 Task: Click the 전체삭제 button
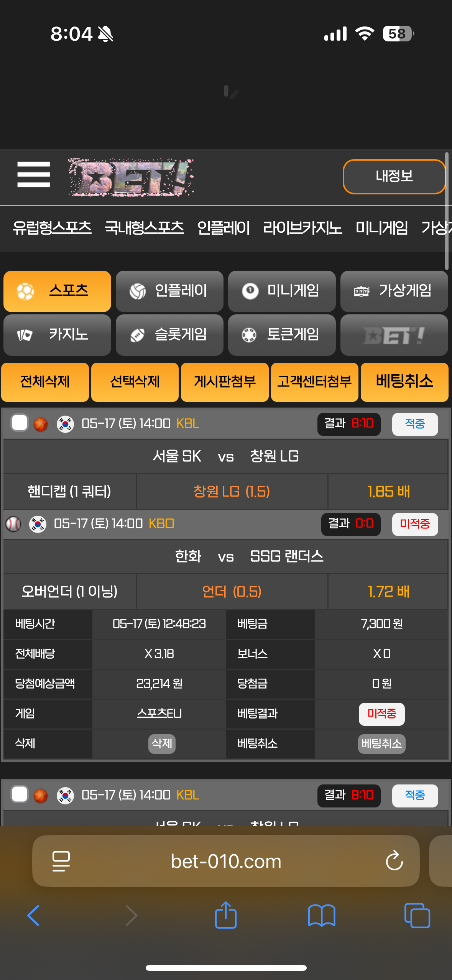45,382
